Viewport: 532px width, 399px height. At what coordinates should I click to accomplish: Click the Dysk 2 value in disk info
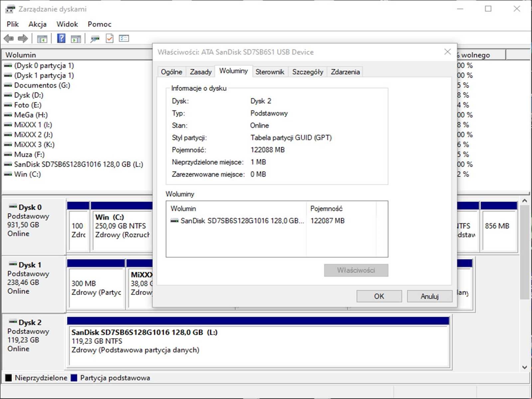[x=261, y=101]
